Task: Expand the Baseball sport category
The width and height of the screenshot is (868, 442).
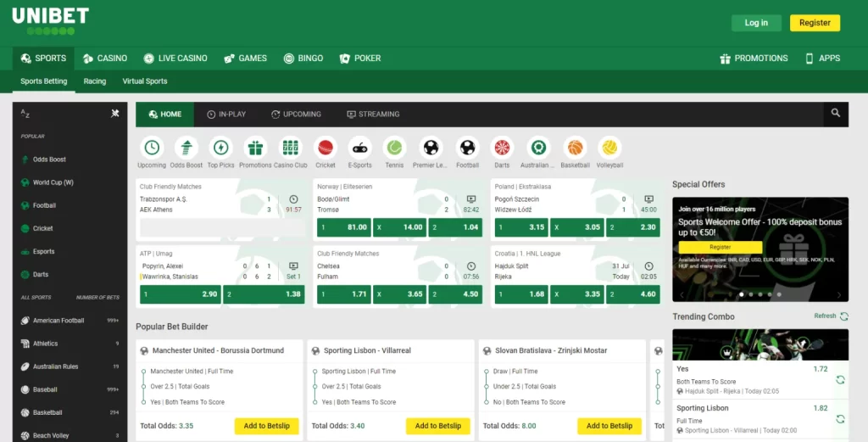Action: 45,389
